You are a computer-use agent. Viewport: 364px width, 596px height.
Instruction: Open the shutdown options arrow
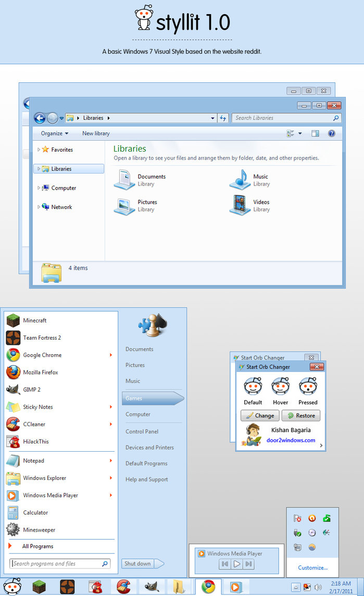click(x=159, y=563)
